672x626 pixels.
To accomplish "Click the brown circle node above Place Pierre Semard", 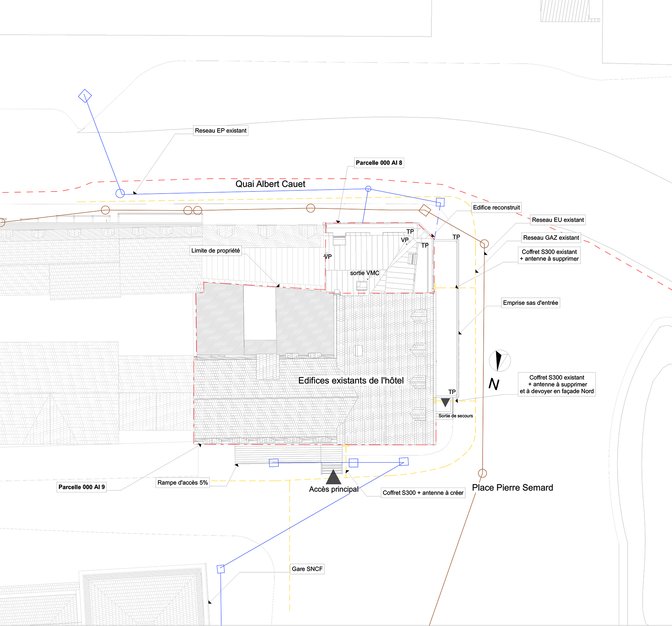I will pyautogui.click(x=482, y=473).
